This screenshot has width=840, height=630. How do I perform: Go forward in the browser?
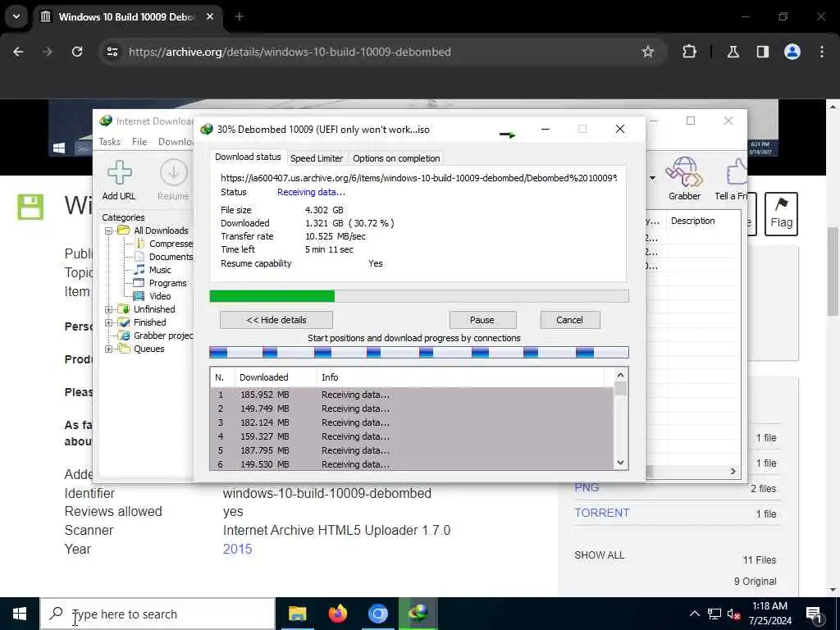pyautogui.click(x=47, y=52)
